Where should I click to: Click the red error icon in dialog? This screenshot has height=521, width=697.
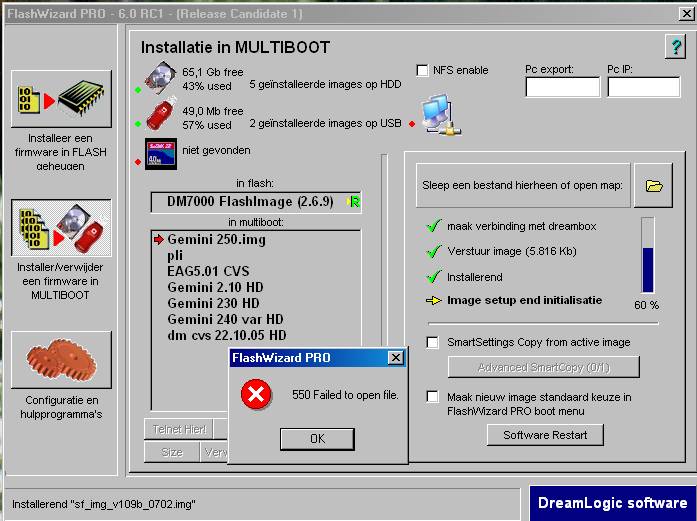coord(256,394)
